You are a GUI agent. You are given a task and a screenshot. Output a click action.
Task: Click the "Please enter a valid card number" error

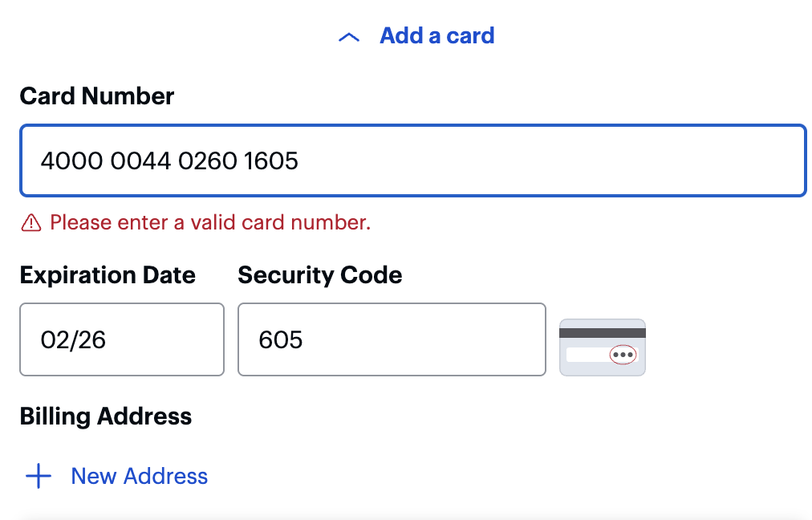[210, 222]
